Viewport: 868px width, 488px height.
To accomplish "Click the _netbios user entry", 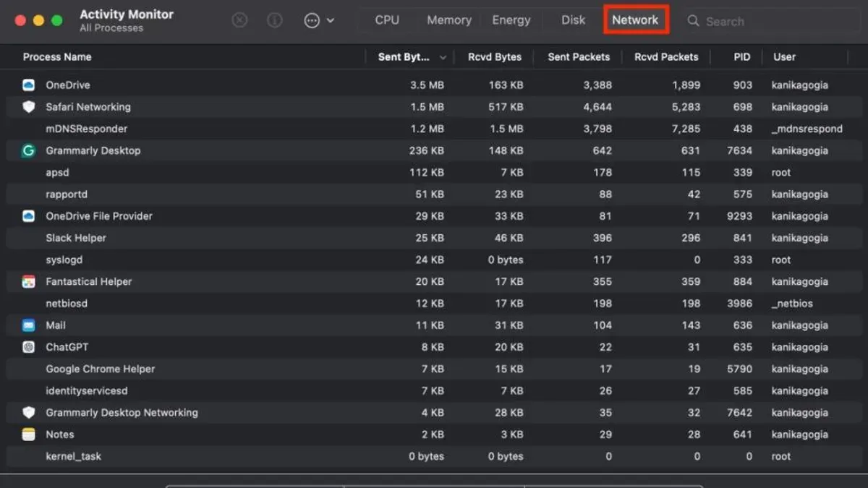I will coord(793,304).
